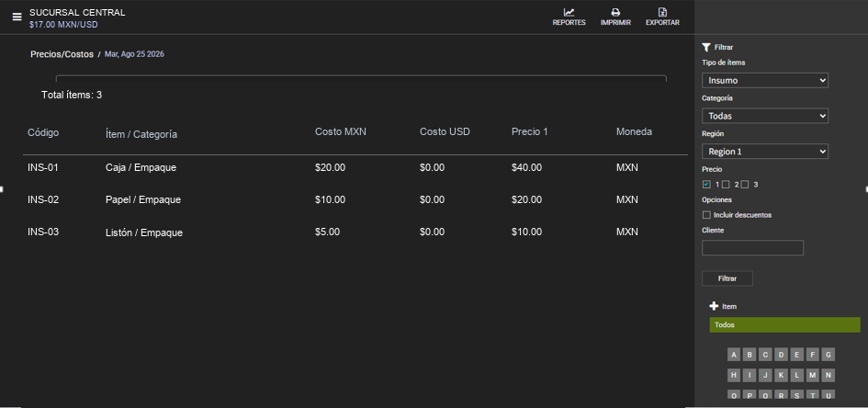
Task: Click the Total ítems: 3 label
Action: tap(72, 96)
